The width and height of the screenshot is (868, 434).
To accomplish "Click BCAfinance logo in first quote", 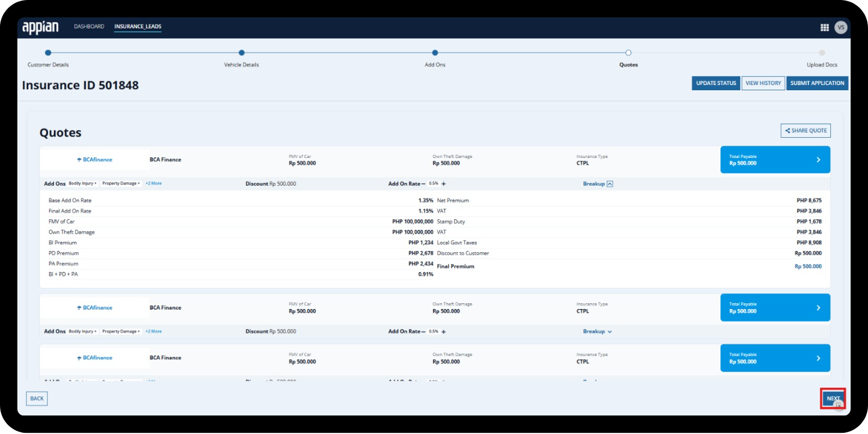I will [x=94, y=160].
